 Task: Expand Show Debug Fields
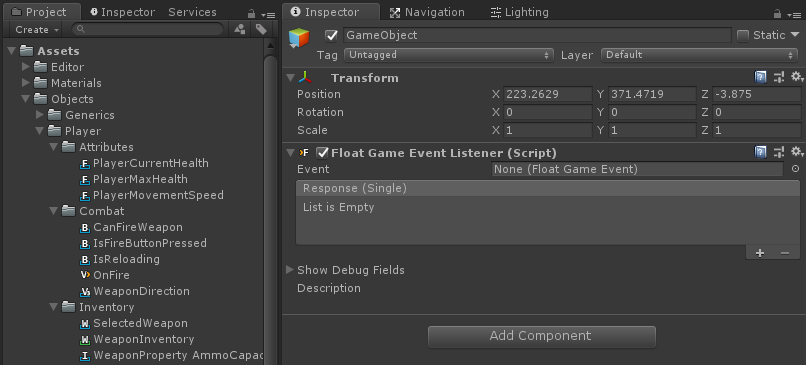[x=290, y=269]
